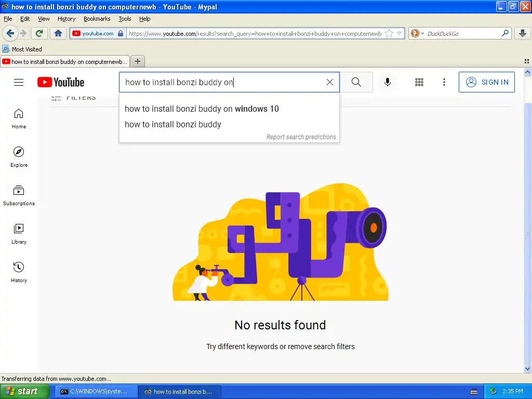Open Explore in the sidebar
Screen dimensions: 532x399
pyautogui.click(x=19, y=157)
